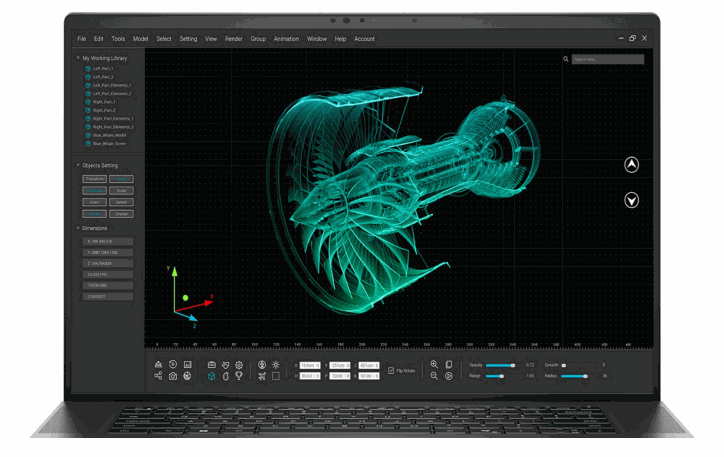This screenshot has width=724, height=457.
Task: Click the X coordinate input field
Action: (310, 365)
